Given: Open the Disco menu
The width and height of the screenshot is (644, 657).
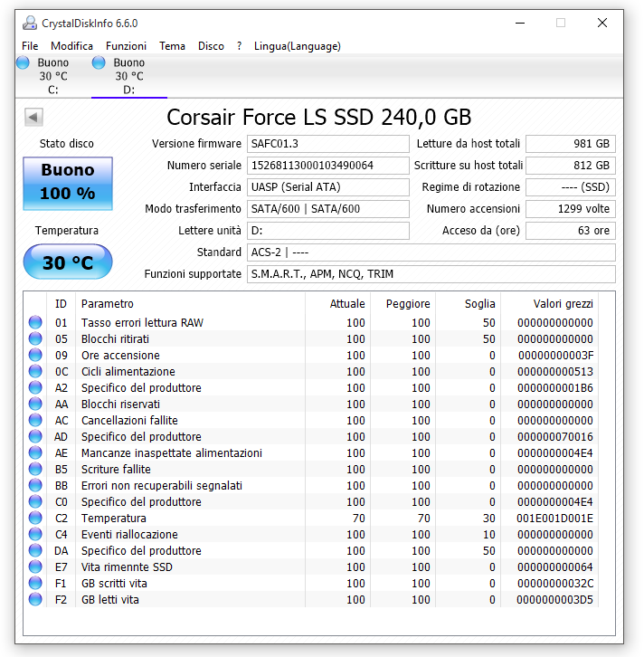Looking at the screenshot, I should pos(211,46).
